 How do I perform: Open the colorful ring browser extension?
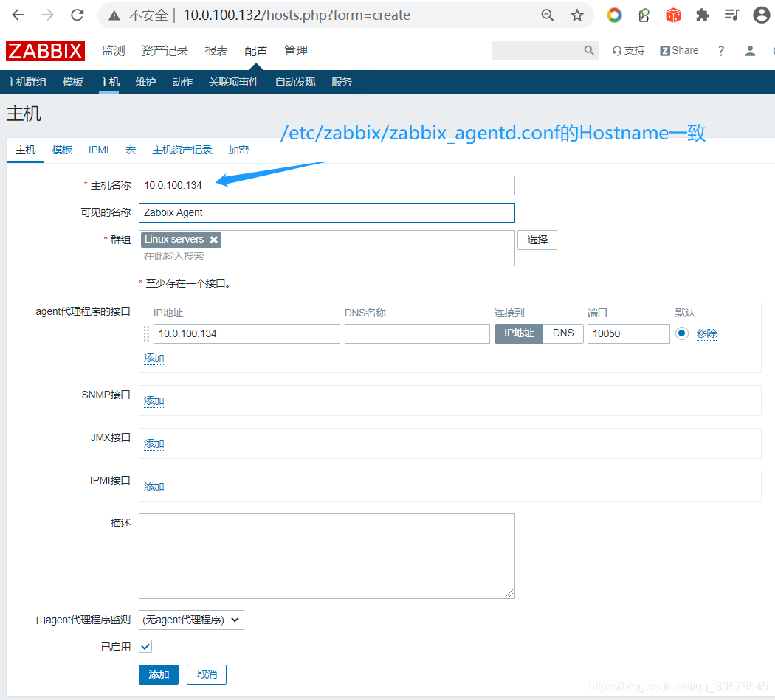(x=614, y=15)
